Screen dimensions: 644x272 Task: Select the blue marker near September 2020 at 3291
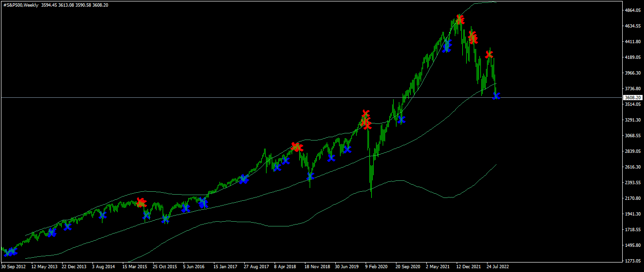coord(402,120)
